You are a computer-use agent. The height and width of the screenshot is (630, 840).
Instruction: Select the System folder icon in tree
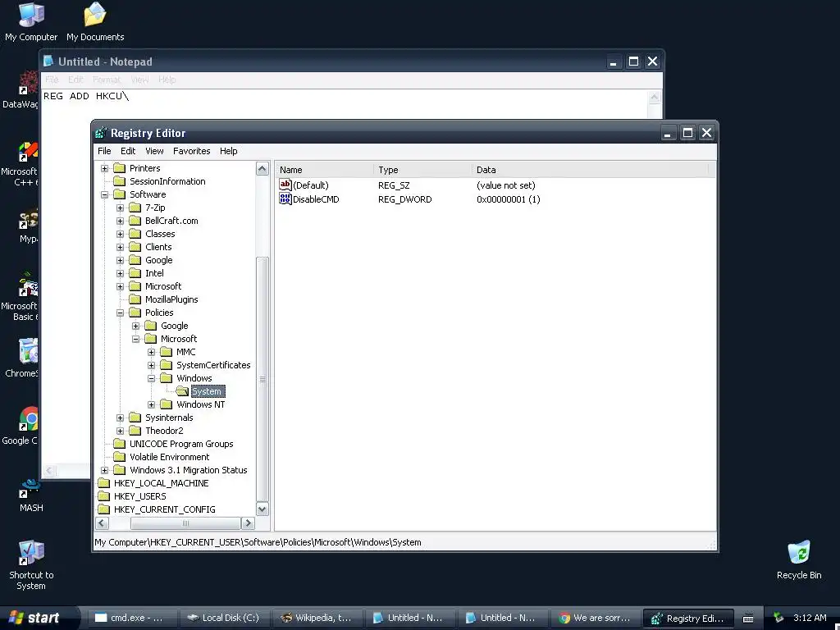(182, 391)
